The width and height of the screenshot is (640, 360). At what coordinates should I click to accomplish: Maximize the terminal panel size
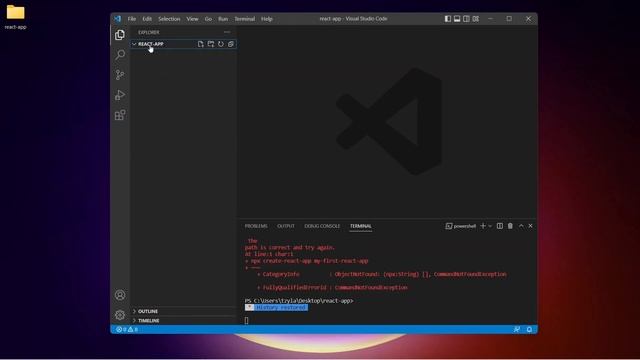point(521,226)
